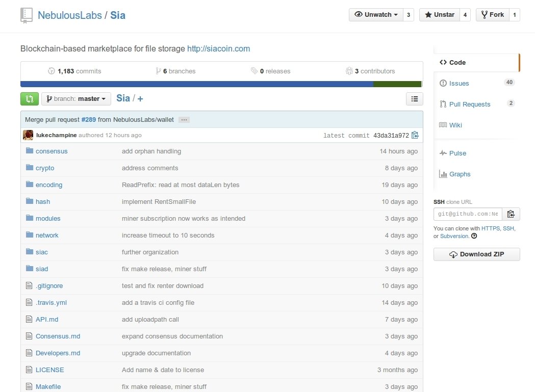Select Subversion clone option link
Image resolution: width=535 pixels, height=392 pixels.
coord(454,236)
